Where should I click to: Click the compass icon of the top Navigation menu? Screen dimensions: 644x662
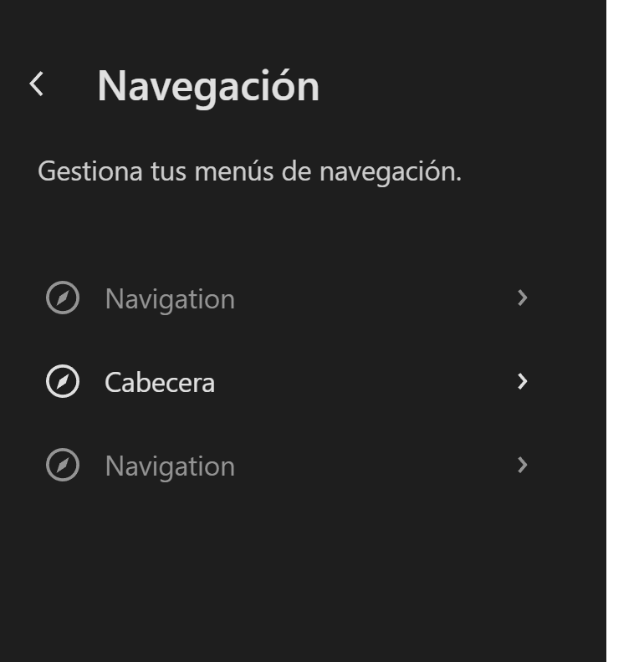[63, 298]
